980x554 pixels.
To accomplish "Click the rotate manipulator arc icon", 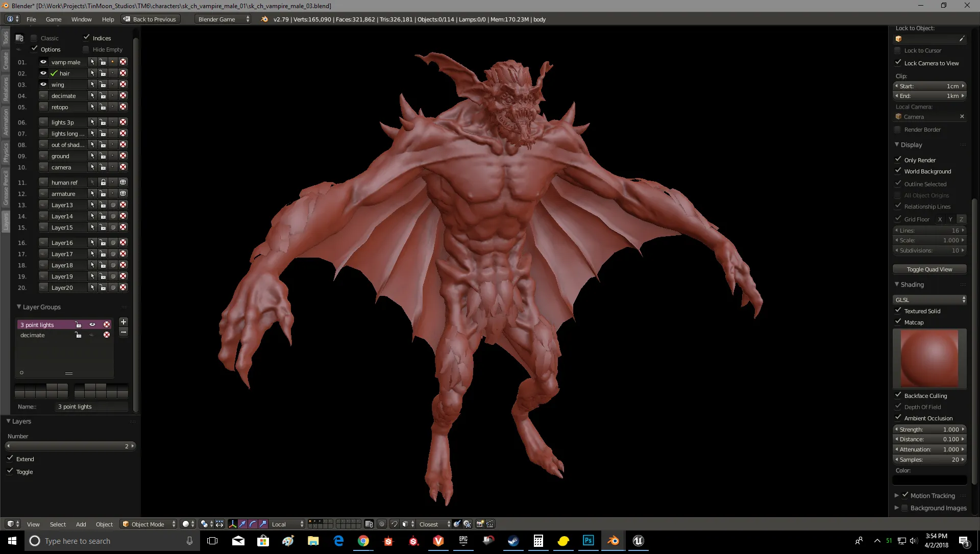I will pos(253,524).
